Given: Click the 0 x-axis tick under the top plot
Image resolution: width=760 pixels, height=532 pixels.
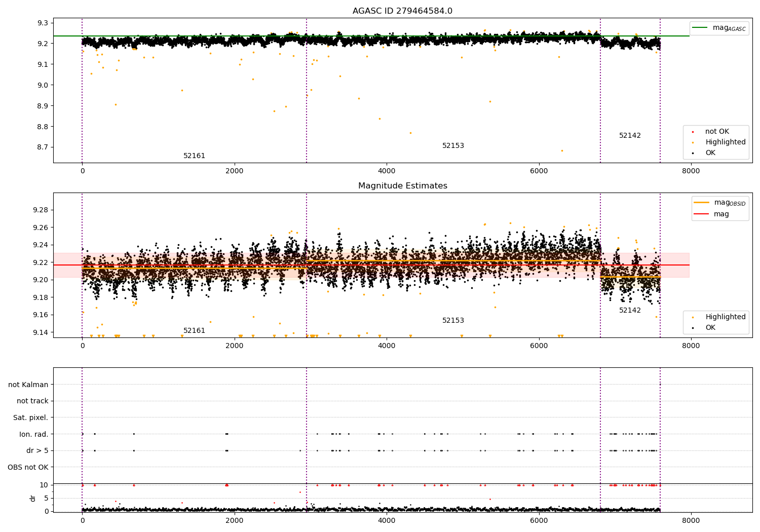Looking at the screenshot, I should 82,171.
